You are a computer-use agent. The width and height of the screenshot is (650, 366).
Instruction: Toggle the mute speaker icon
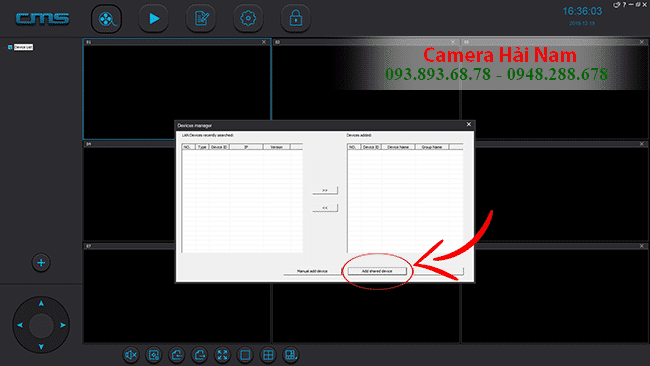[x=131, y=355]
